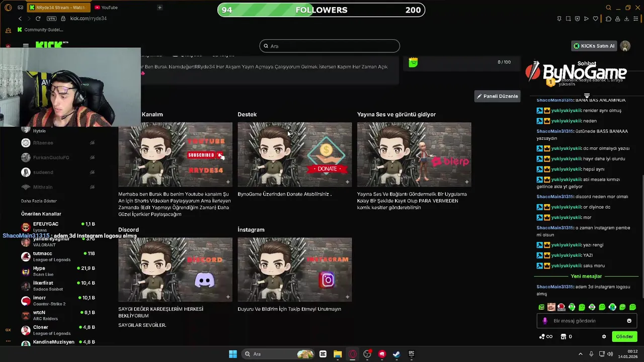This screenshot has width=644, height=362.
Task: Reload the kick.com page
Action: click(38, 19)
